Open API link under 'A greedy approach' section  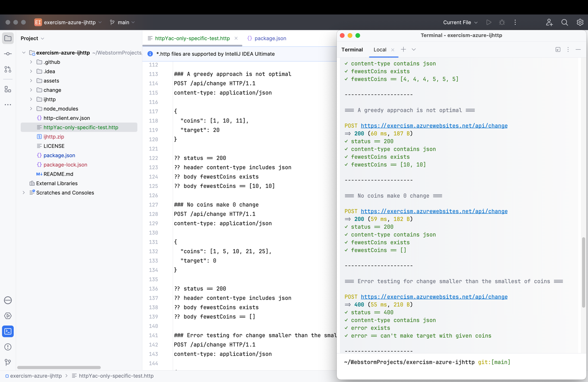(434, 126)
